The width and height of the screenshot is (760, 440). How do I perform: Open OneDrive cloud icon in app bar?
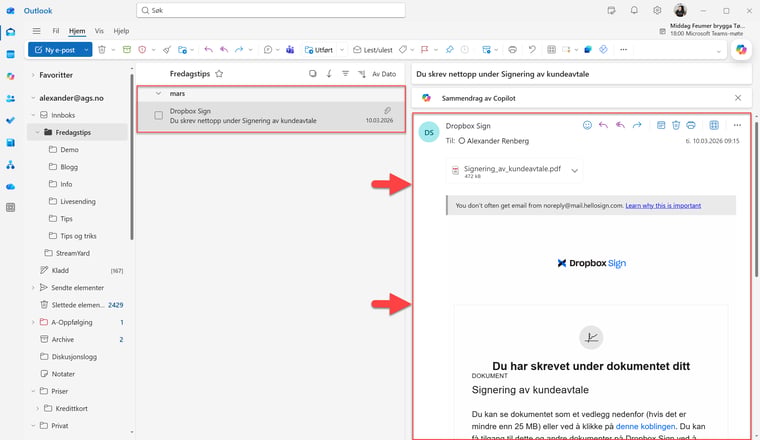(11, 187)
